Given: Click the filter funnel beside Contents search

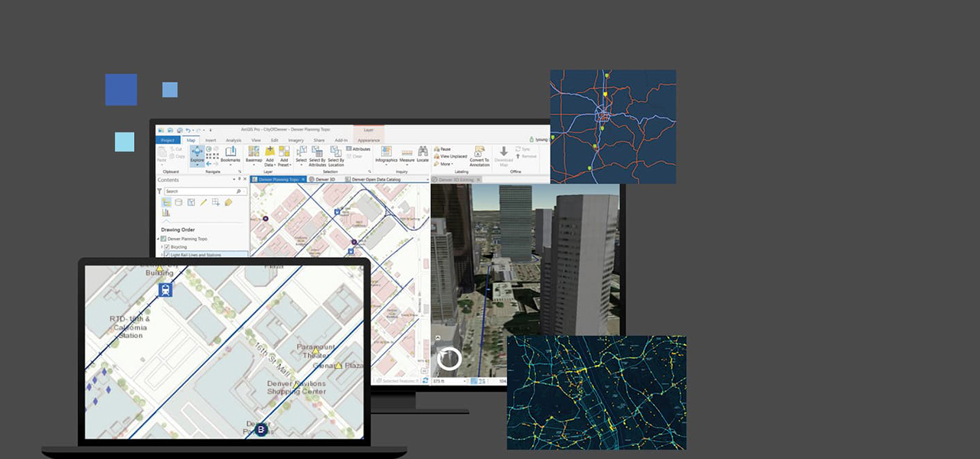Looking at the screenshot, I should [159, 191].
